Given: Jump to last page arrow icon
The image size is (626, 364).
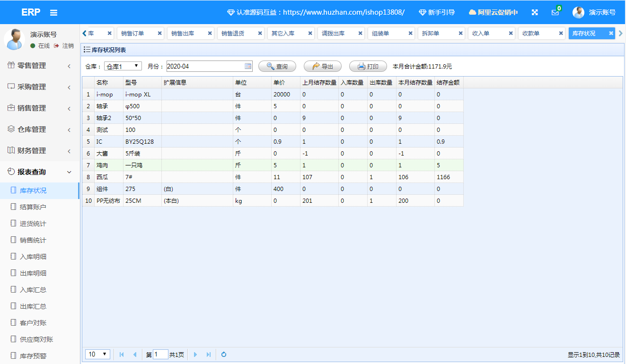Looking at the screenshot, I should 209,355.
